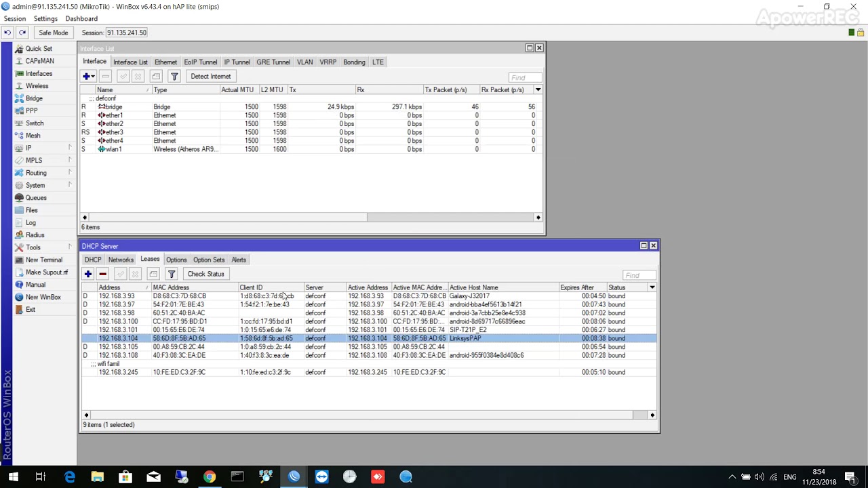The width and height of the screenshot is (868, 488).
Task: Toggle Safe Mode
Action: (x=53, y=33)
